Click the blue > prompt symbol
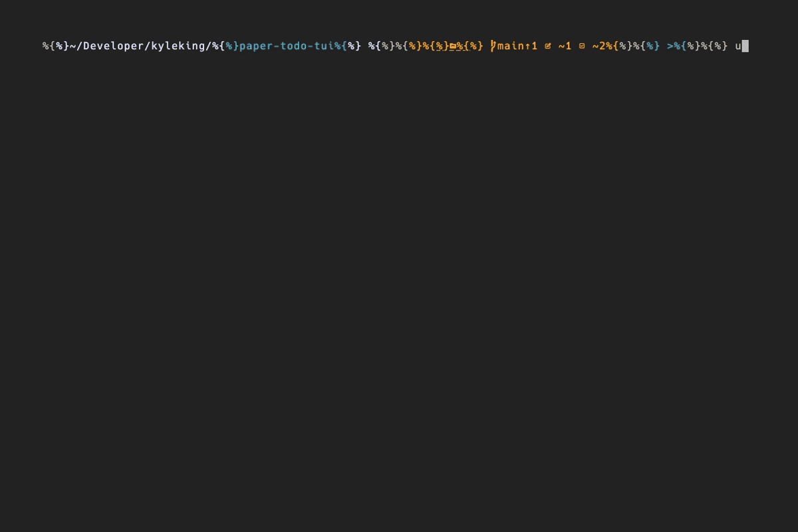This screenshot has width=798, height=532. click(x=670, y=46)
